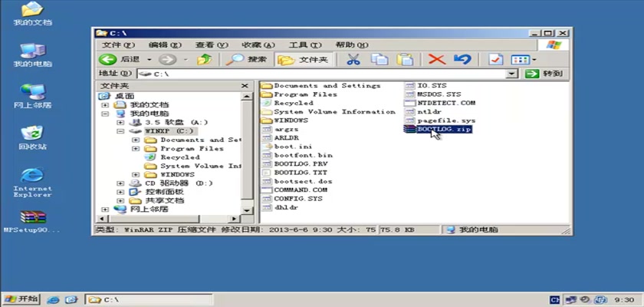Image resolution: width=644 pixels, height=307 pixels.
Task: Open the address bar dropdown arrow
Action: 511,74
